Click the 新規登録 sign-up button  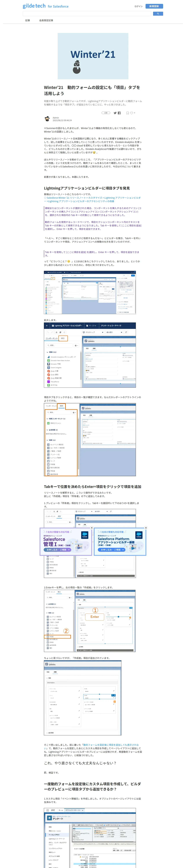[154, 6]
